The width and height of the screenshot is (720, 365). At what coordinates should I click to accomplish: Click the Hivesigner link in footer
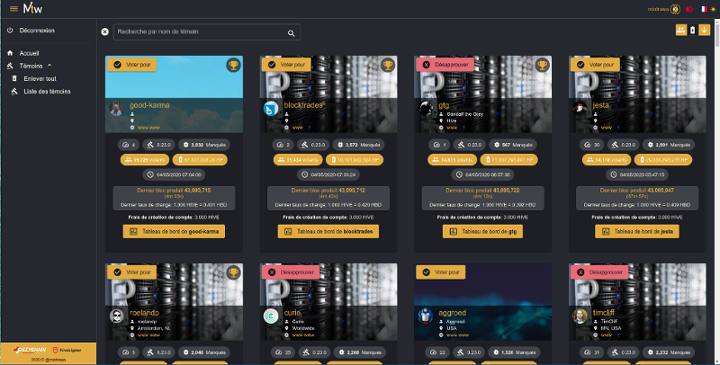coord(68,350)
